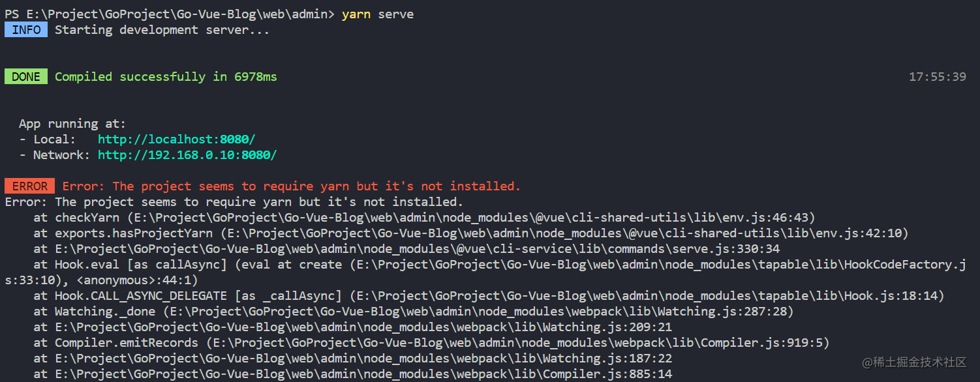Click the compiled successfully message

point(166,76)
